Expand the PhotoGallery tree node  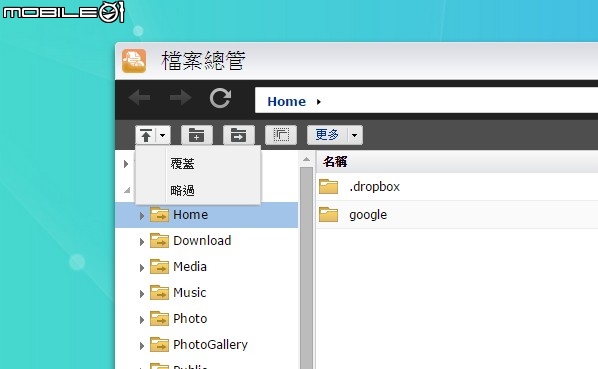[x=141, y=345]
